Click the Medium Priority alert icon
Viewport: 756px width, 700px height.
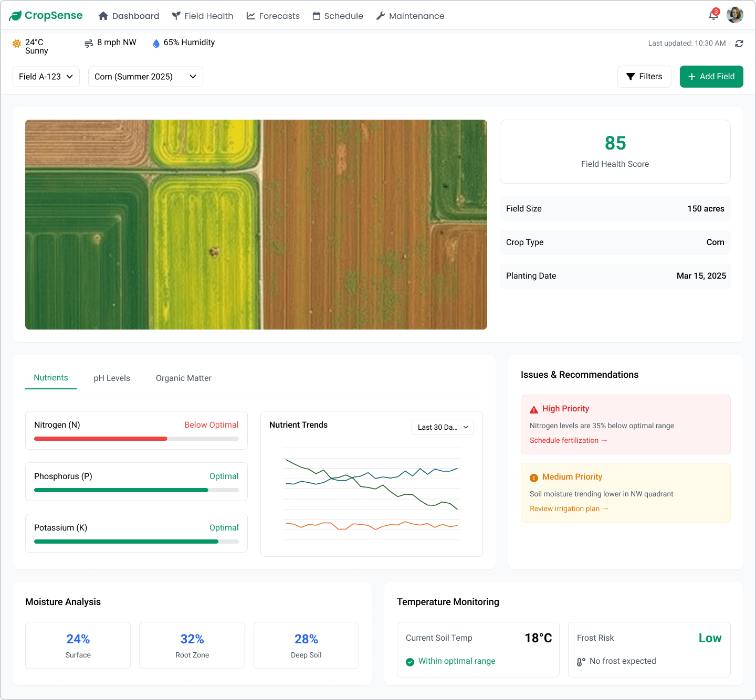coord(534,478)
